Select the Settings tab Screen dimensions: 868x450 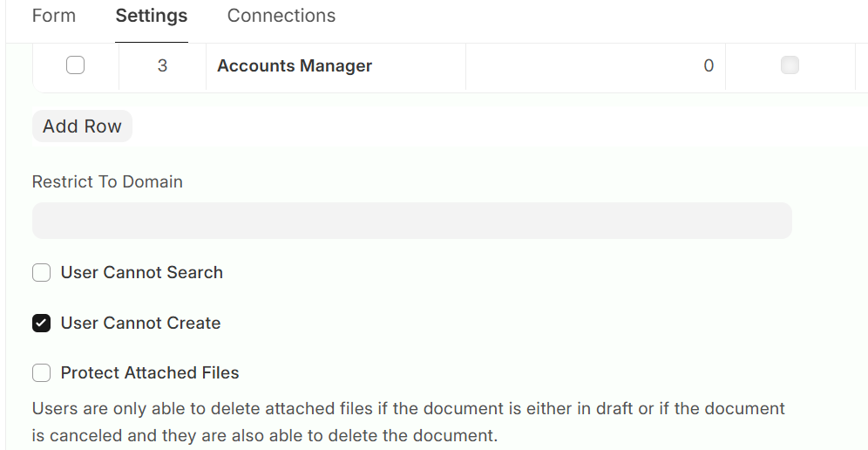pos(152,16)
